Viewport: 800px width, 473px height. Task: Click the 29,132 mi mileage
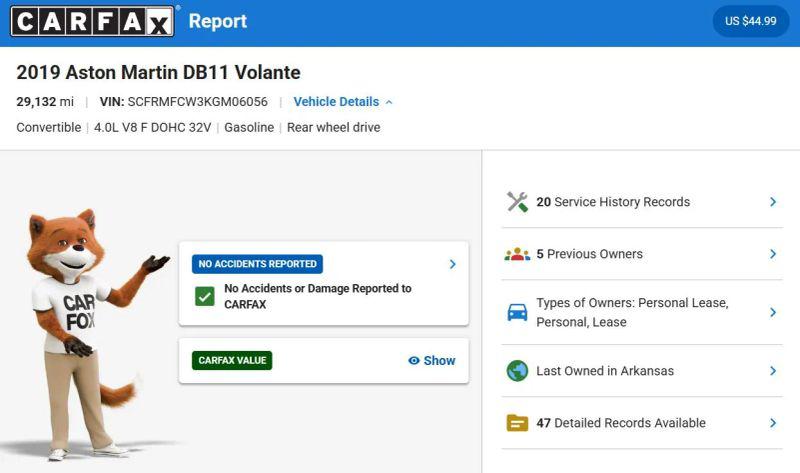click(x=45, y=102)
